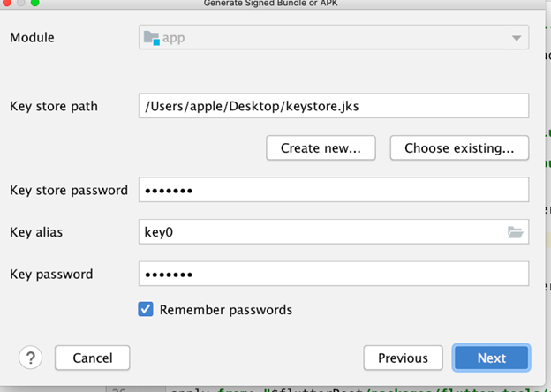The image size is (551, 392).
Task: Focus the Key store path field
Action: pyautogui.click(x=333, y=106)
